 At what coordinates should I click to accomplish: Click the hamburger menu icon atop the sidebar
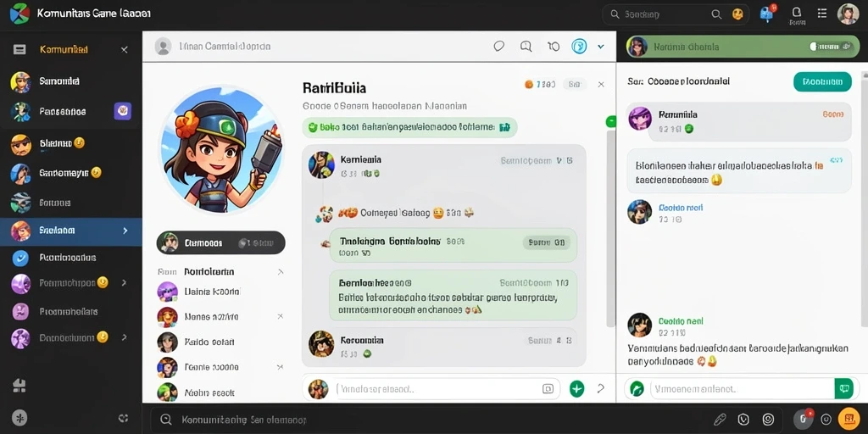[x=19, y=49]
